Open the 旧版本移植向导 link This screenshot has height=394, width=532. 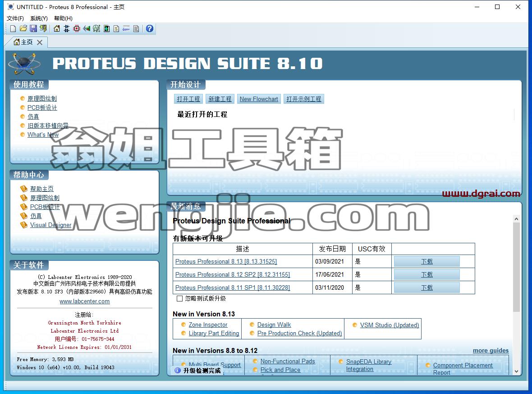pyautogui.click(x=48, y=125)
